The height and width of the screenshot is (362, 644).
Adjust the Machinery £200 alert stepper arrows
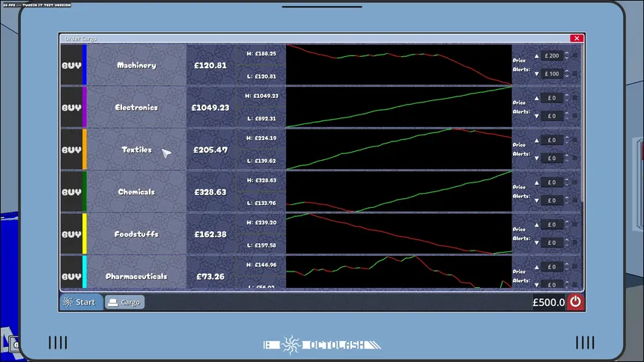567,55
